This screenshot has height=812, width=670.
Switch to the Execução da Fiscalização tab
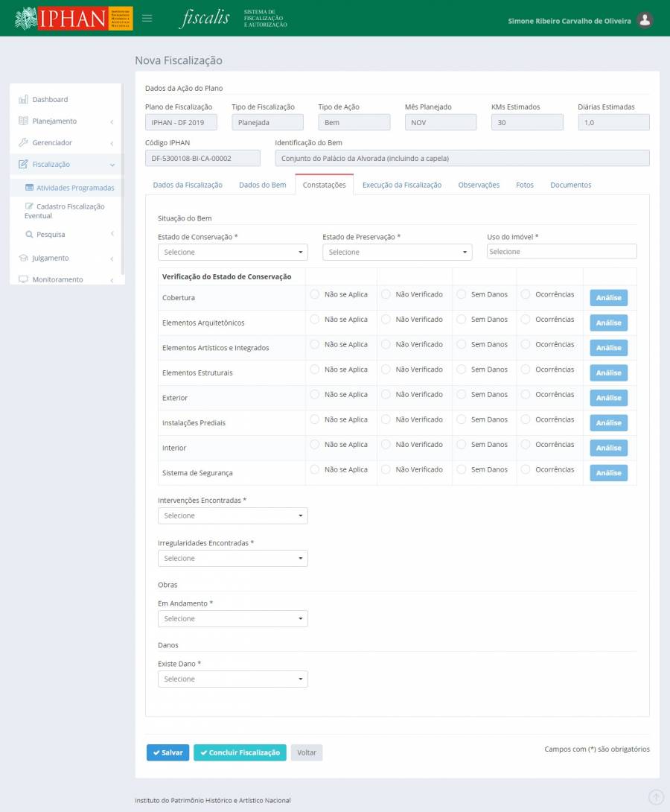pos(401,185)
